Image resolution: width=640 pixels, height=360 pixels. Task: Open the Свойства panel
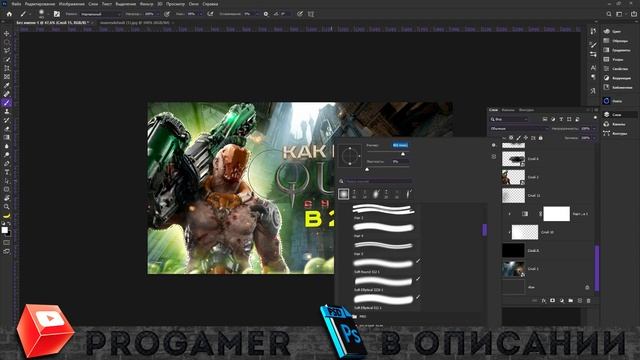[x=617, y=69]
